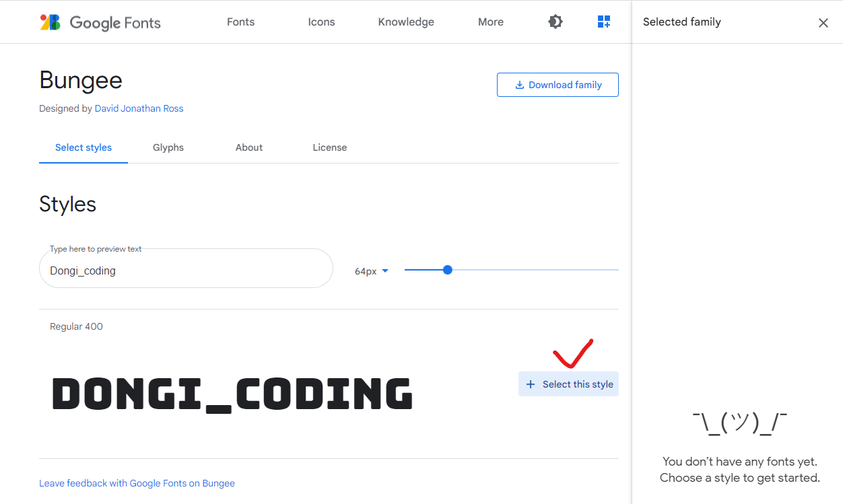Open the Leave feedback on Bungee link
The width and height of the screenshot is (843, 504).
coord(137,483)
